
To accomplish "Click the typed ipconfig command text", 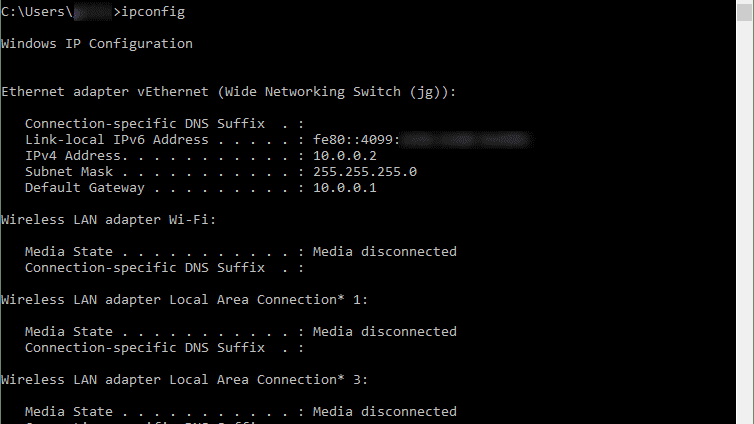I will click(x=153, y=12).
